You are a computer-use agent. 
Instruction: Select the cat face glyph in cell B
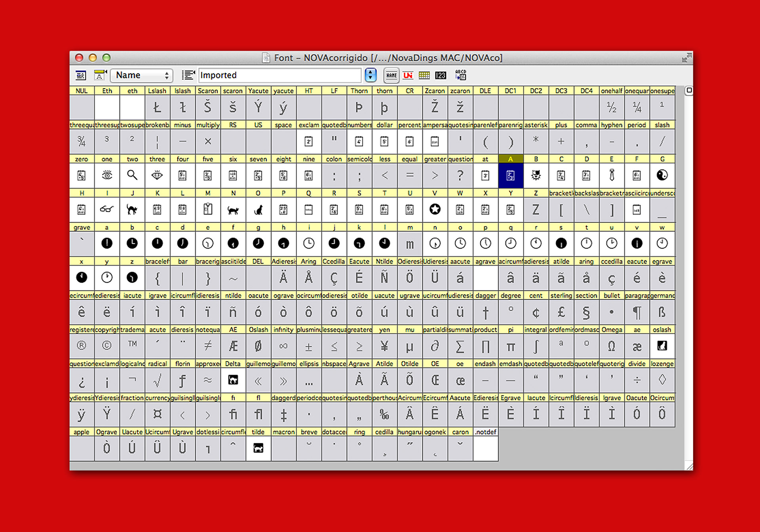536,175
